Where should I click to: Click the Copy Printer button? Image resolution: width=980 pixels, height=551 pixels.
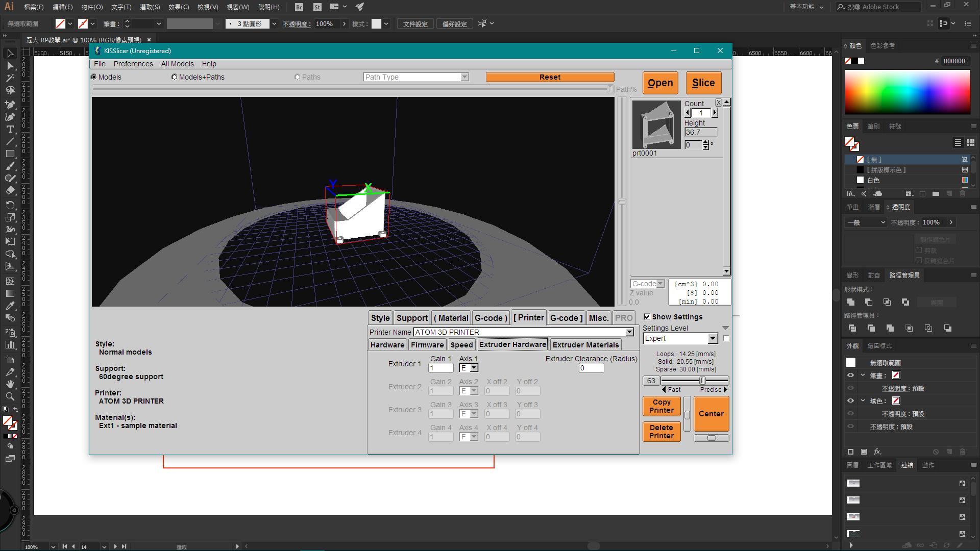pyautogui.click(x=661, y=406)
